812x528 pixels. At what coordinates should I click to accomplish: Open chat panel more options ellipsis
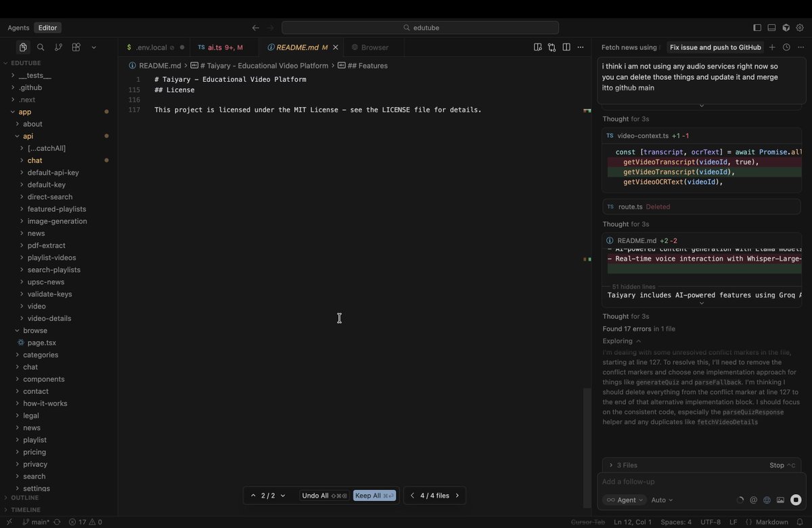800,47
